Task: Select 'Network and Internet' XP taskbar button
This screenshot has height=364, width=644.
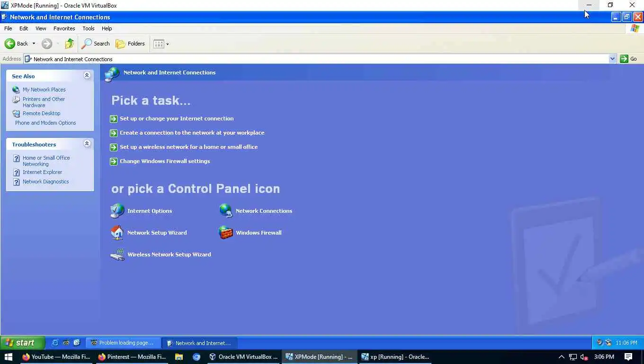Action: click(199, 343)
